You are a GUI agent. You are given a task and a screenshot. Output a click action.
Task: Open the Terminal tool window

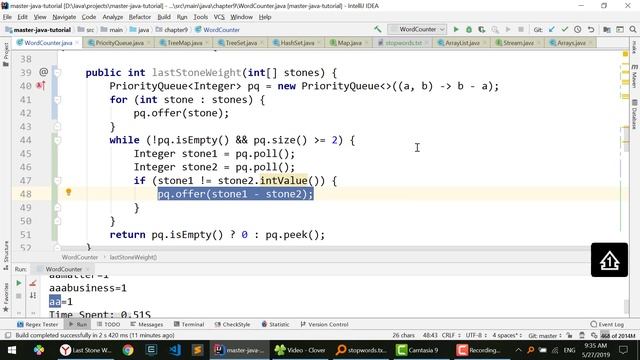click(x=189, y=324)
